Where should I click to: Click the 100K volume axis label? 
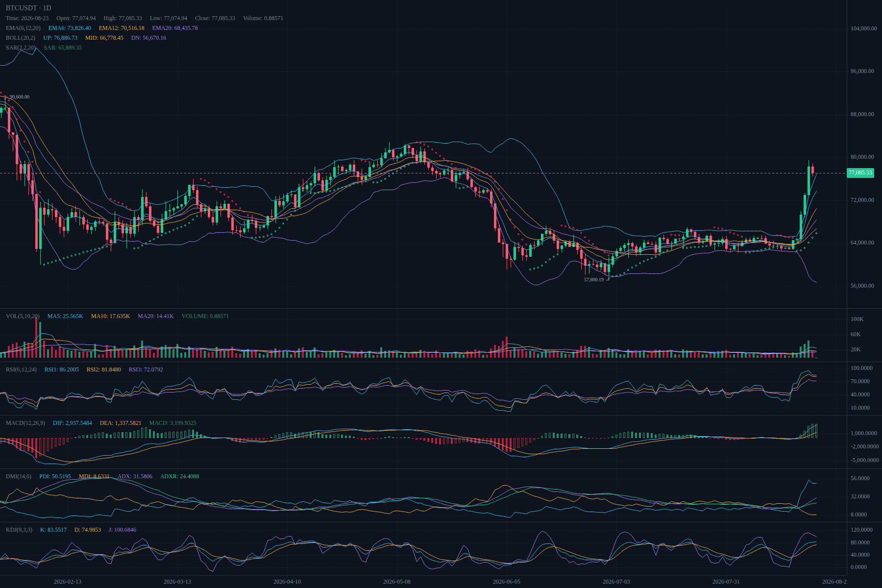[x=857, y=319]
